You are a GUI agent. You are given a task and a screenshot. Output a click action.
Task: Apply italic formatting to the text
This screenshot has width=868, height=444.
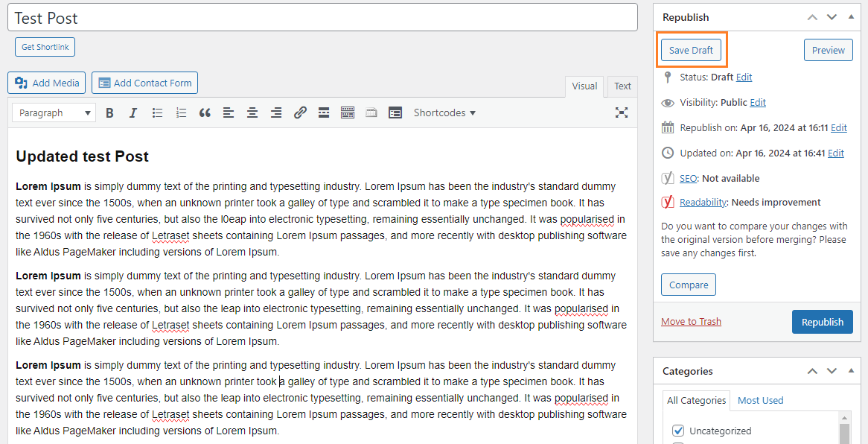133,113
